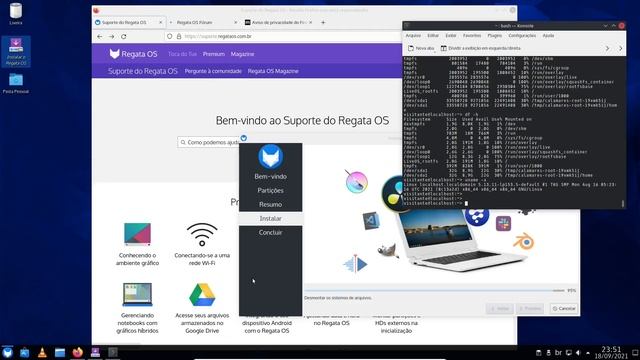640x360 pixels.
Task: Close the Suporte do Regata OS tab
Action: [160, 22]
